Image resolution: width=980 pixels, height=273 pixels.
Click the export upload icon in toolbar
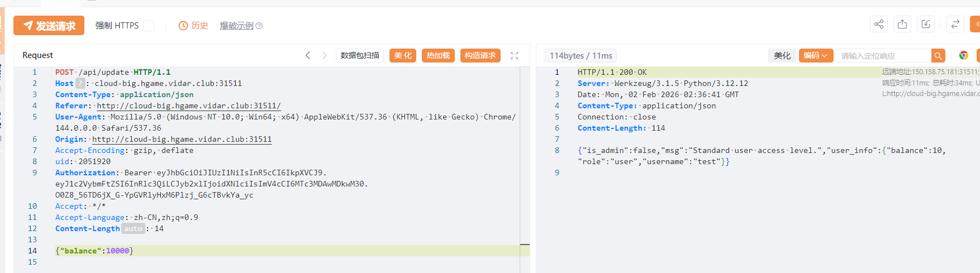tap(902, 24)
